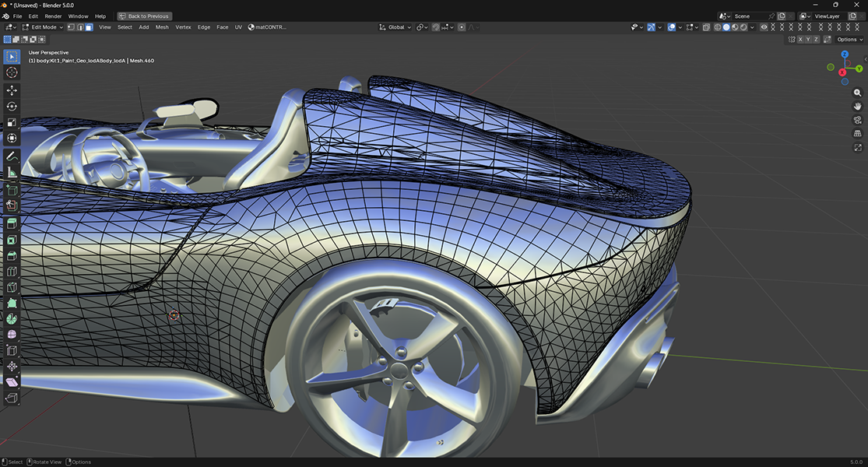Click the pan hand navigation icon
Image resolution: width=868 pixels, height=467 pixels.
click(x=857, y=106)
